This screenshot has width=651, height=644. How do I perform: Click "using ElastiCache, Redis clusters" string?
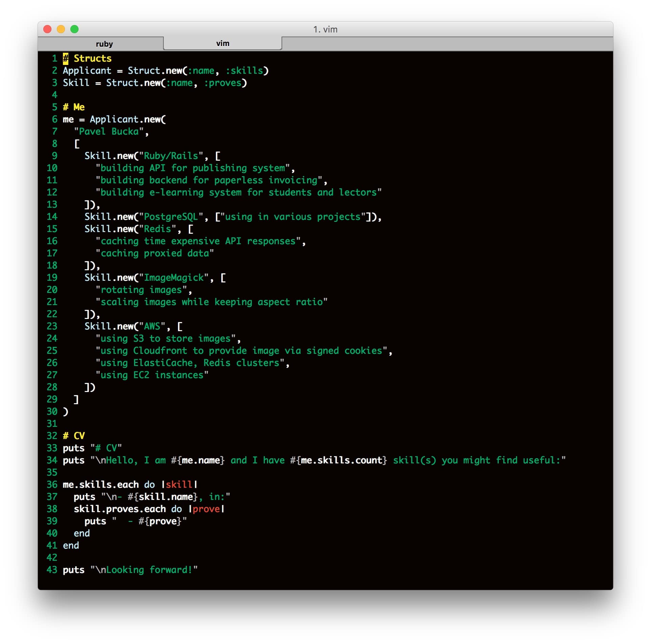(190, 363)
